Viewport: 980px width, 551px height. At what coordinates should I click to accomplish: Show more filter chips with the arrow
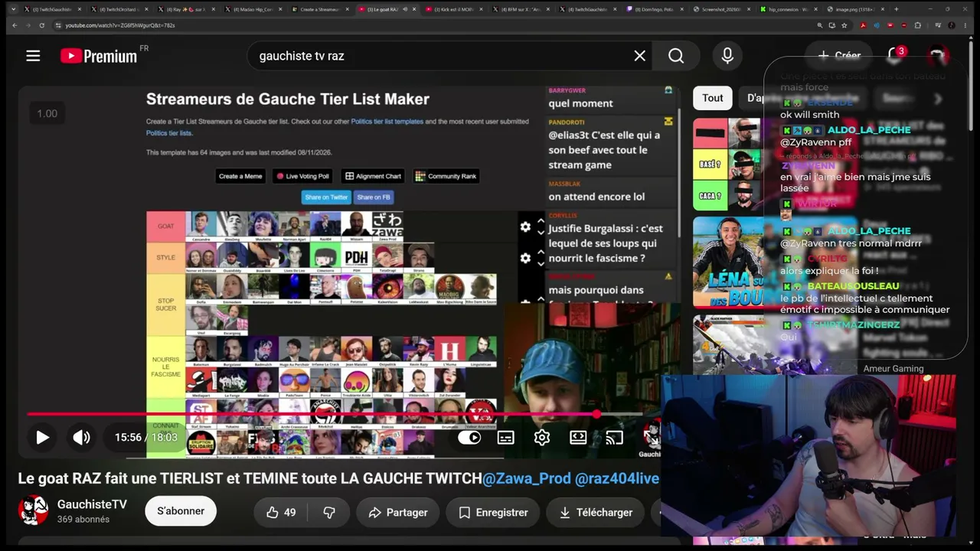tap(939, 98)
